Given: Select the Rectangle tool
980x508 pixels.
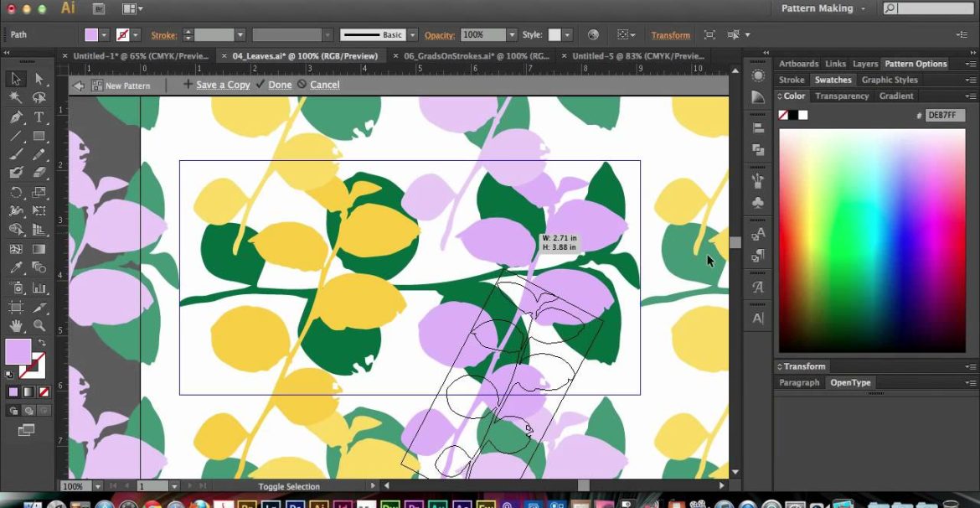Looking at the screenshot, I should click(39, 136).
